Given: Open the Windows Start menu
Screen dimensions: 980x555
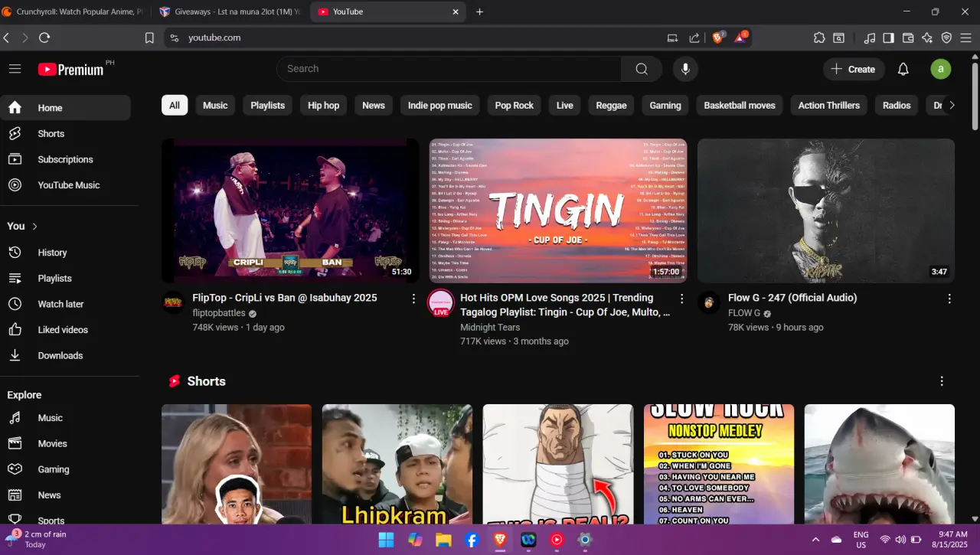Looking at the screenshot, I should (x=387, y=540).
